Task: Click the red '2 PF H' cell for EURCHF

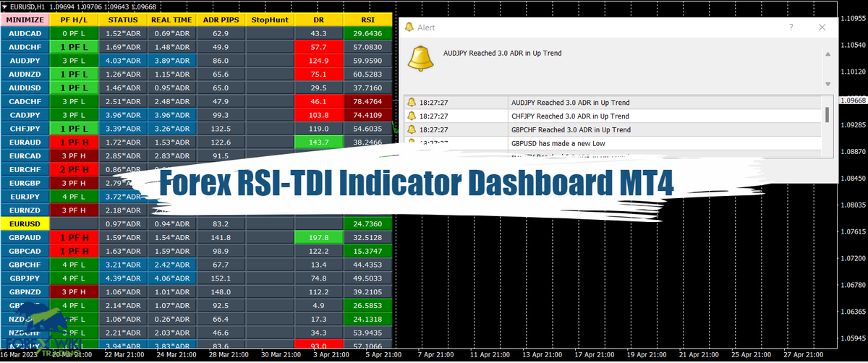Action: (74, 169)
